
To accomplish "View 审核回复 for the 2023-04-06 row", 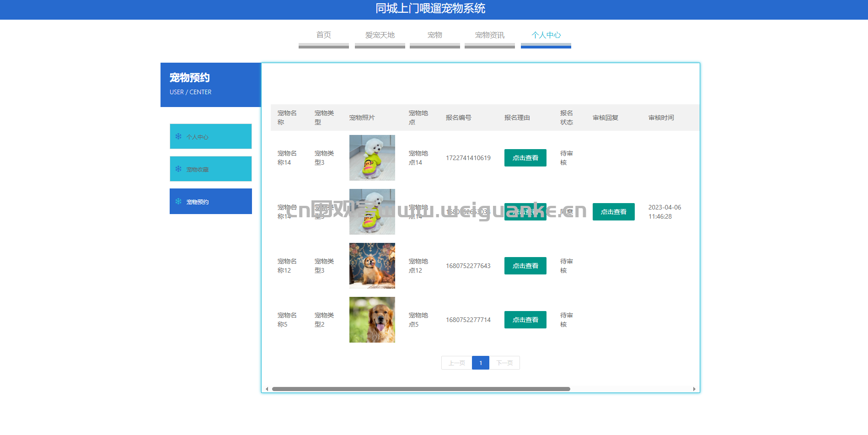I will click(613, 212).
